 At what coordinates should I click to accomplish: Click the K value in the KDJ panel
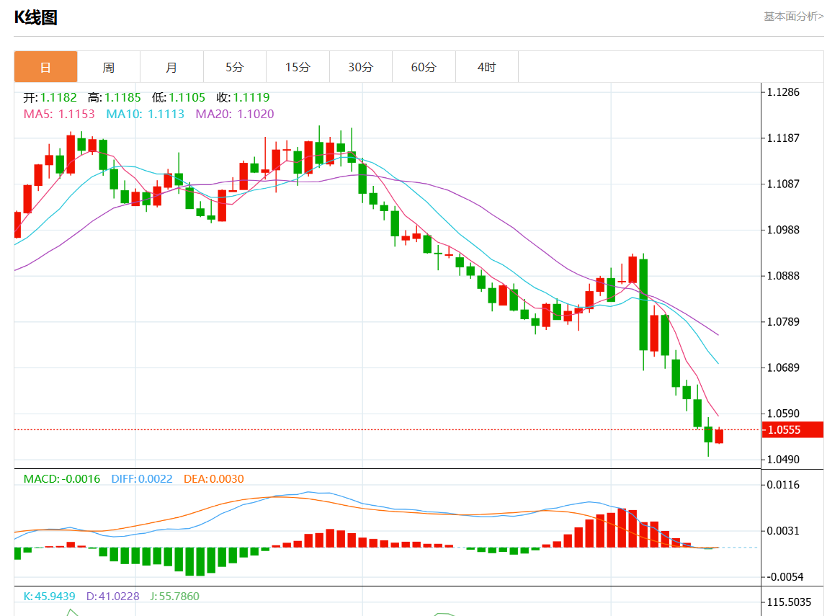pyautogui.click(x=49, y=596)
